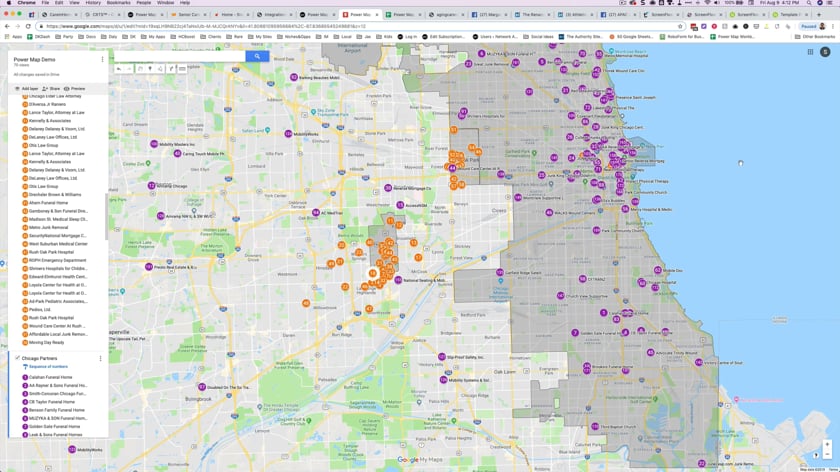Click the layer list scrollbar

click(106, 217)
